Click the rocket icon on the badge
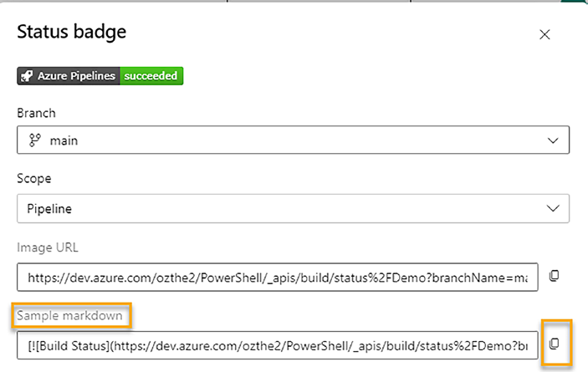The width and height of the screenshot is (588, 372). click(x=27, y=76)
